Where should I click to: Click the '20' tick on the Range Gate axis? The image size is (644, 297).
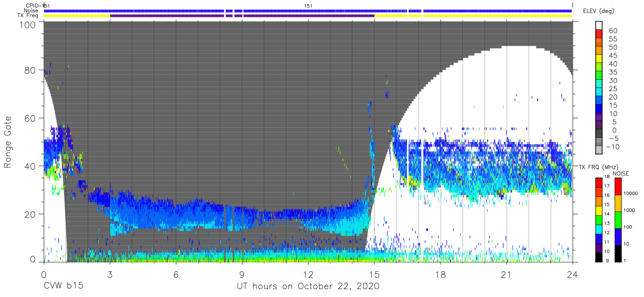30,214
